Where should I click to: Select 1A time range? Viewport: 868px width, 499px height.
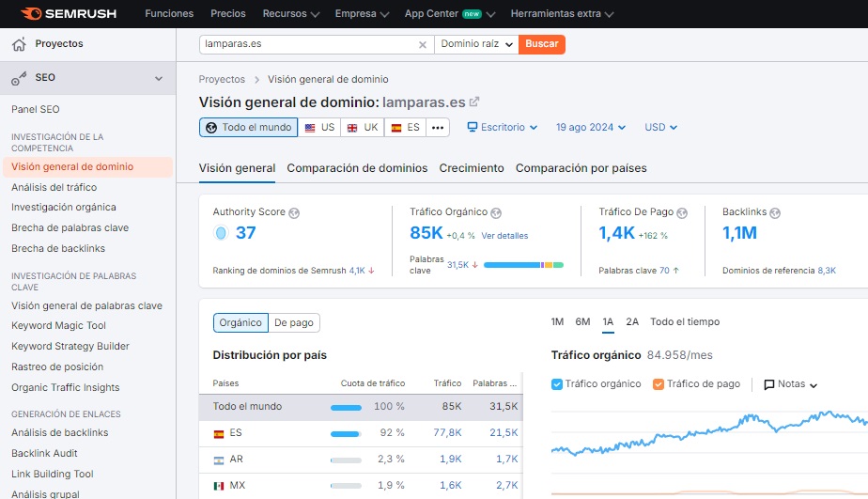point(608,321)
